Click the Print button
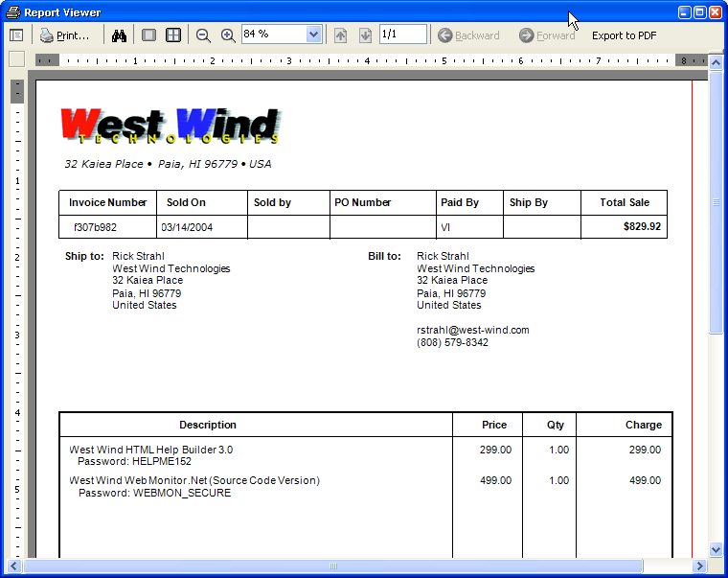The image size is (728, 578). 64,35
